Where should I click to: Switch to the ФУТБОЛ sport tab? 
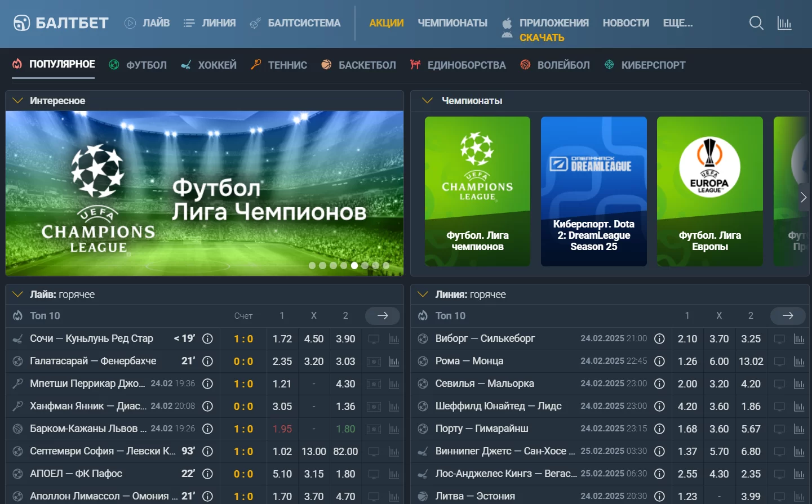tap(138, 65)
